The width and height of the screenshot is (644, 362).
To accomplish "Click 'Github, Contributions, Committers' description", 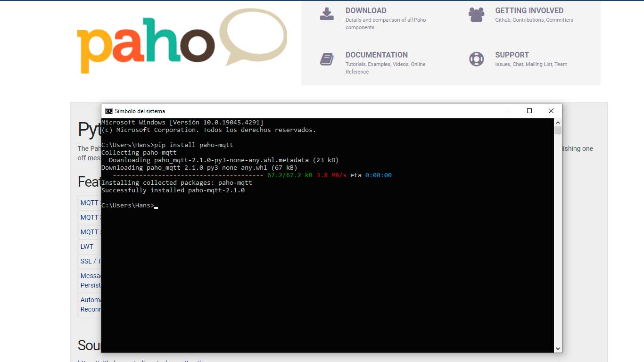I will tap(534, 20).
